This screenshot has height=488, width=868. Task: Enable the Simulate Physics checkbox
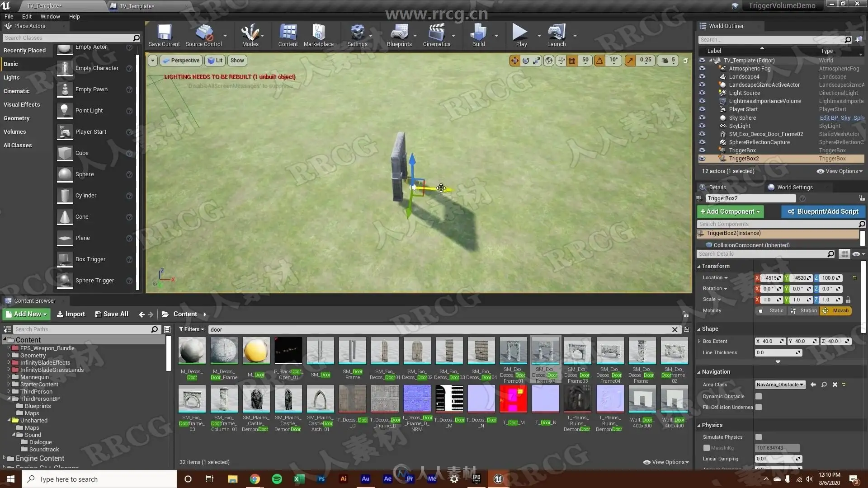point(759,437)
